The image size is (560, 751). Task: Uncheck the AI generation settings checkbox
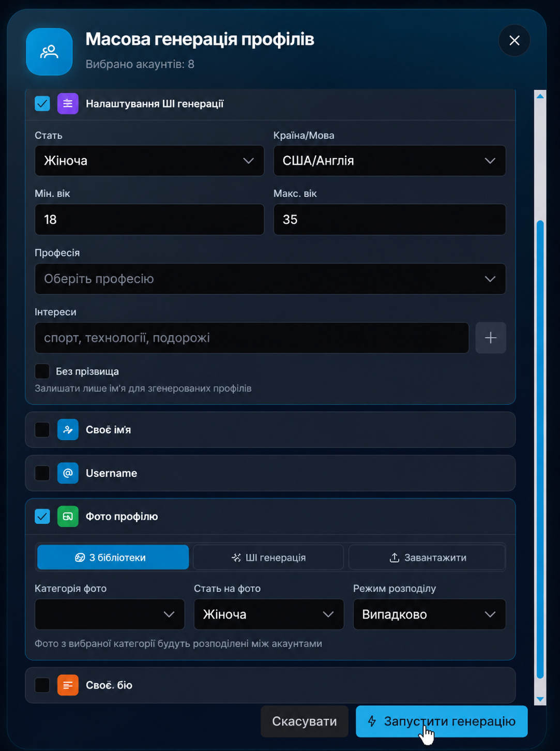tap(42, 103)
